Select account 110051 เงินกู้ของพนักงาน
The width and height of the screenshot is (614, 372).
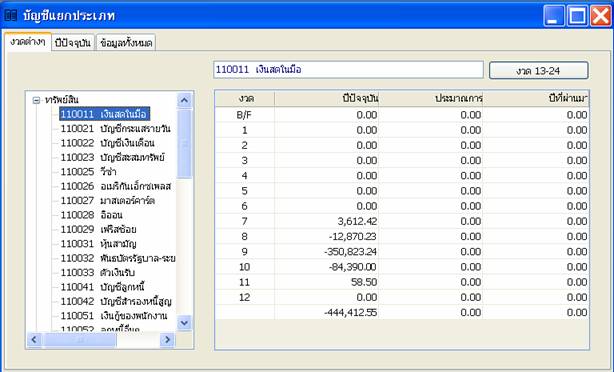(x=114, y=316)
